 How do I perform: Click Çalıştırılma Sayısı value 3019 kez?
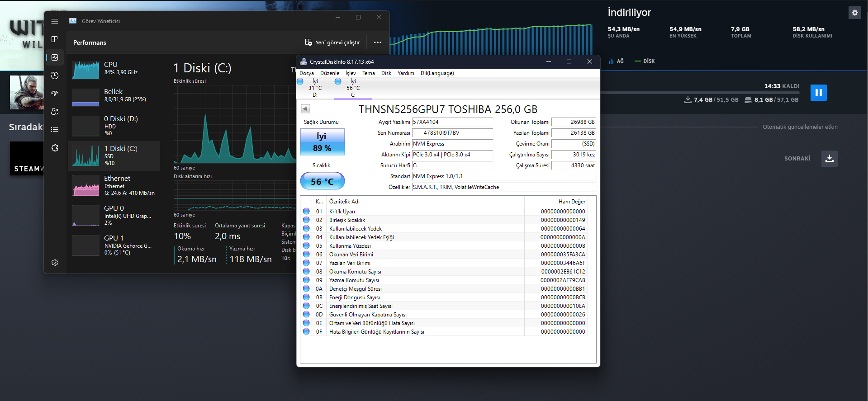574,155
